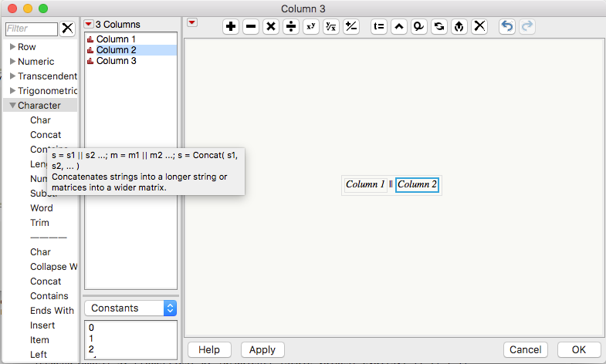Image resolution: width=606 pixels, height=364 pixels.
Task: Expand the Transcendental function group
Action: coord(13,76)
